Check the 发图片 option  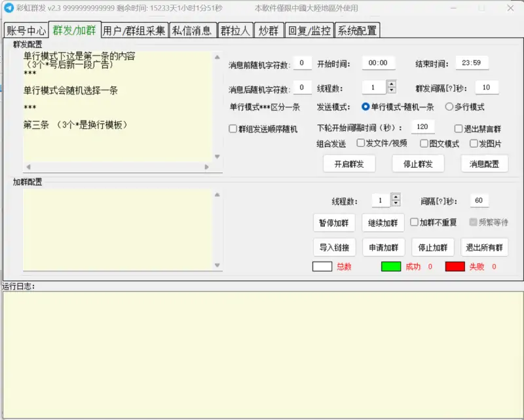tap(474, 143)
